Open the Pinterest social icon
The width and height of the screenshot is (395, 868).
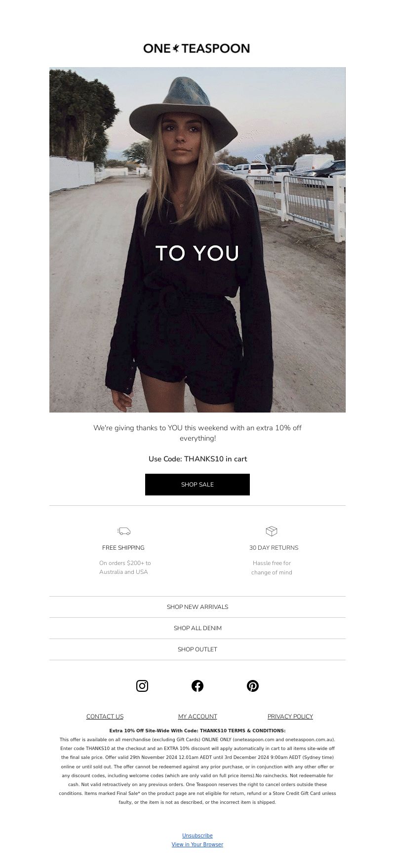(x=253, y=686)
